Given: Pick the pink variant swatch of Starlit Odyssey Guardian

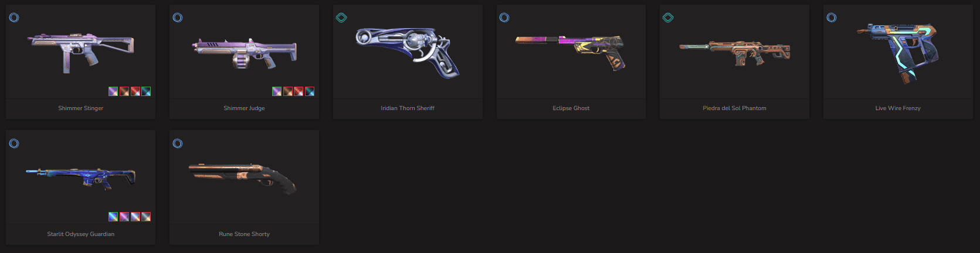Looking at the screenshot, I should (124, 217).
